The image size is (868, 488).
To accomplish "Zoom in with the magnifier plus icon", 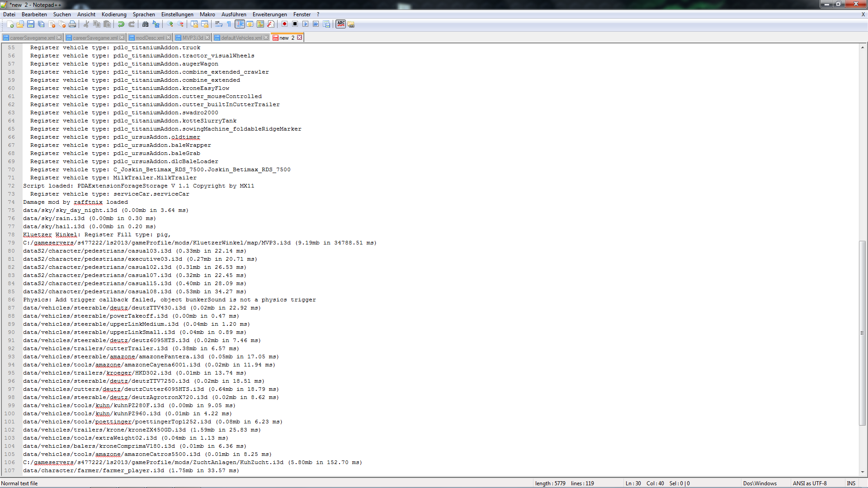I will (170, 24).
